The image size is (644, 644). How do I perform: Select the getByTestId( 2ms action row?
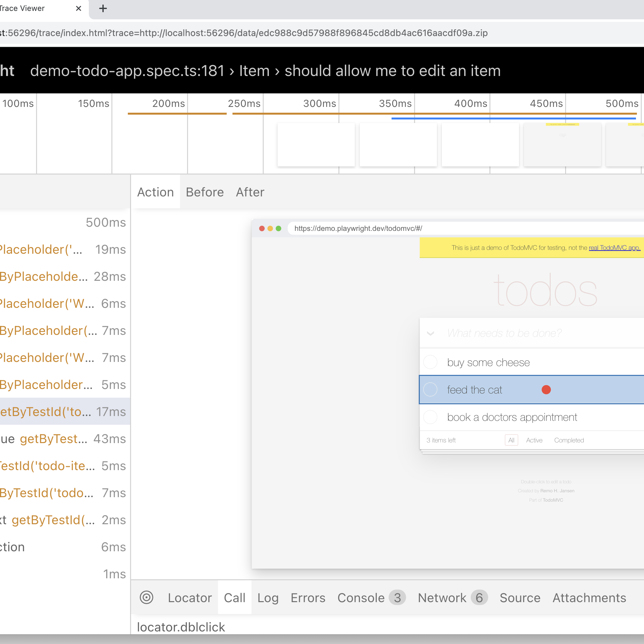point(65,520)
